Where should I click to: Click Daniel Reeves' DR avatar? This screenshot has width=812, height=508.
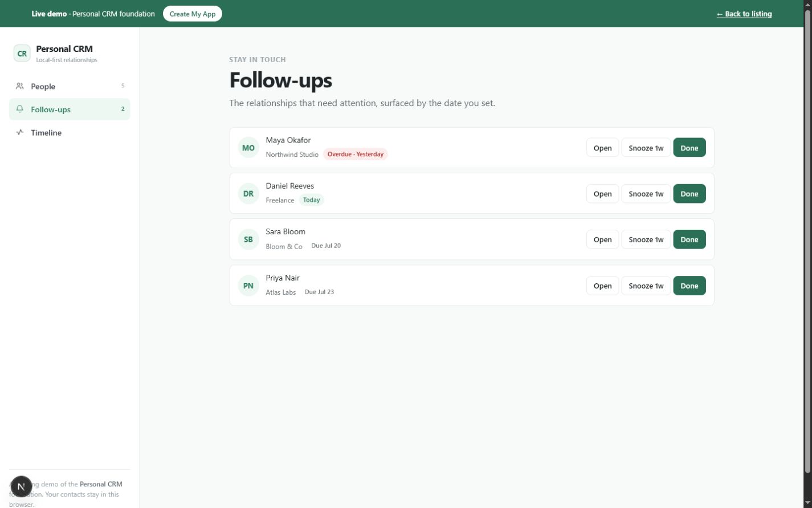248,193
